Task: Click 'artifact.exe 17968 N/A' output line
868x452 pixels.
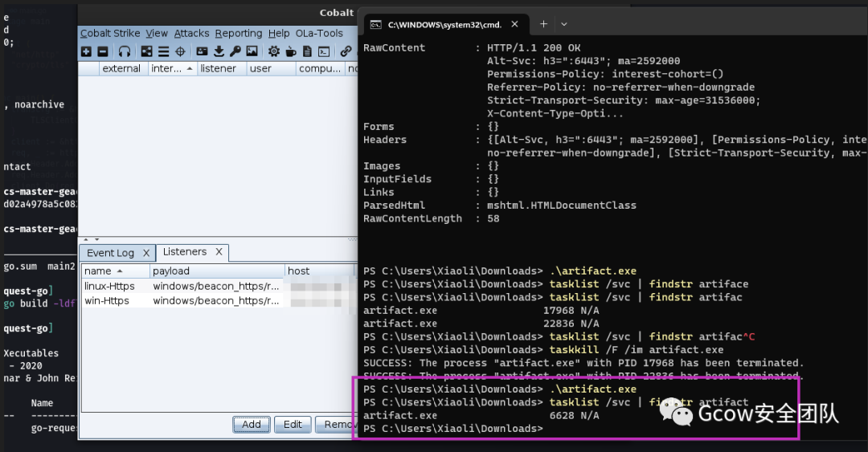Action: point(481,311)
